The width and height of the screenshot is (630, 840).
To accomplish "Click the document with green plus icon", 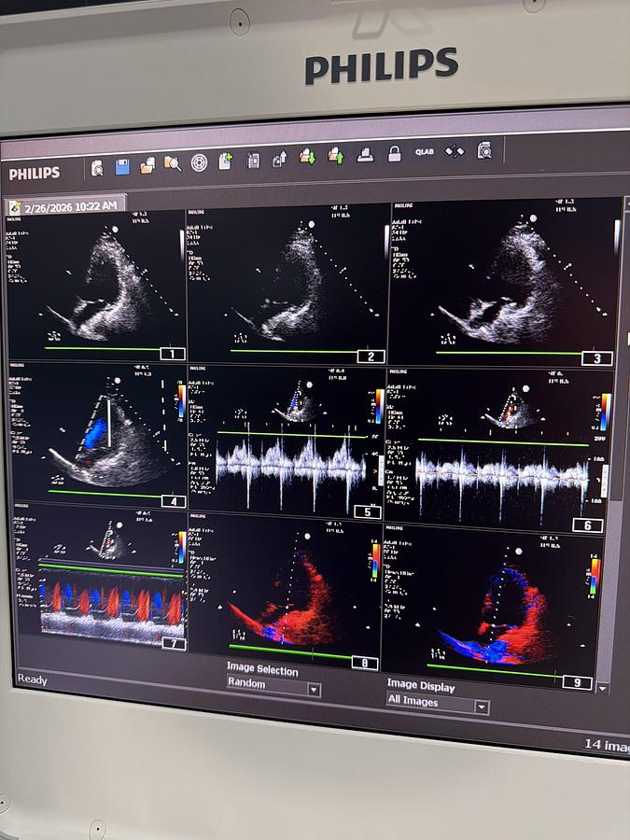I will click(226, 161).
